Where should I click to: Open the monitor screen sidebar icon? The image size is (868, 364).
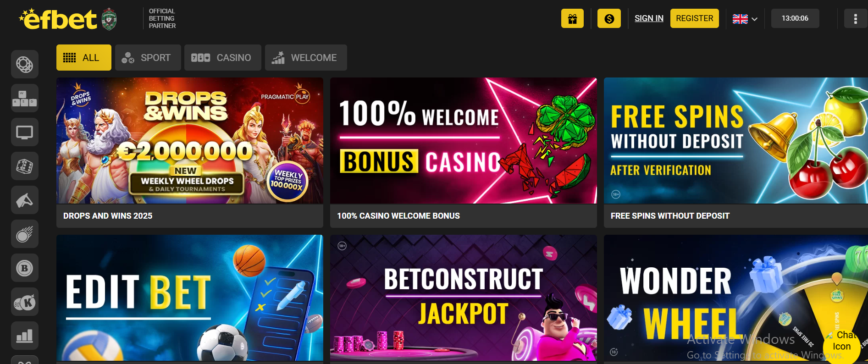pos(25,132)
